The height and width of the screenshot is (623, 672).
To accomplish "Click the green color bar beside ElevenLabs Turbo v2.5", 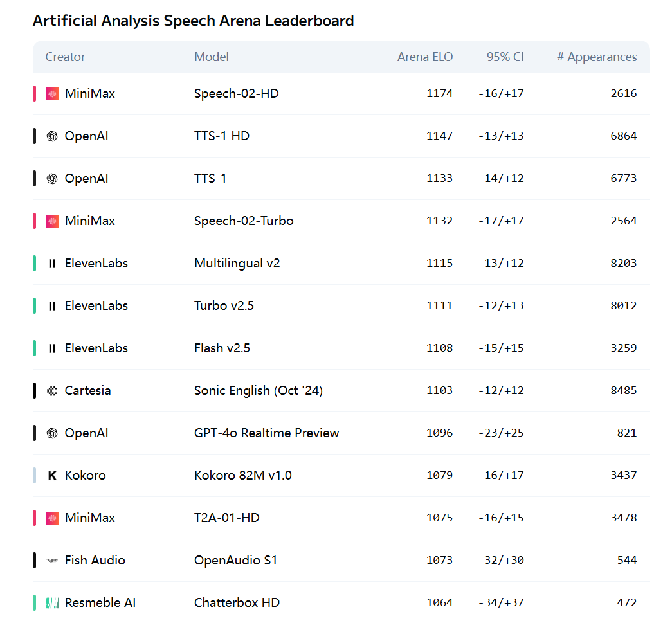I will [34, 306].
